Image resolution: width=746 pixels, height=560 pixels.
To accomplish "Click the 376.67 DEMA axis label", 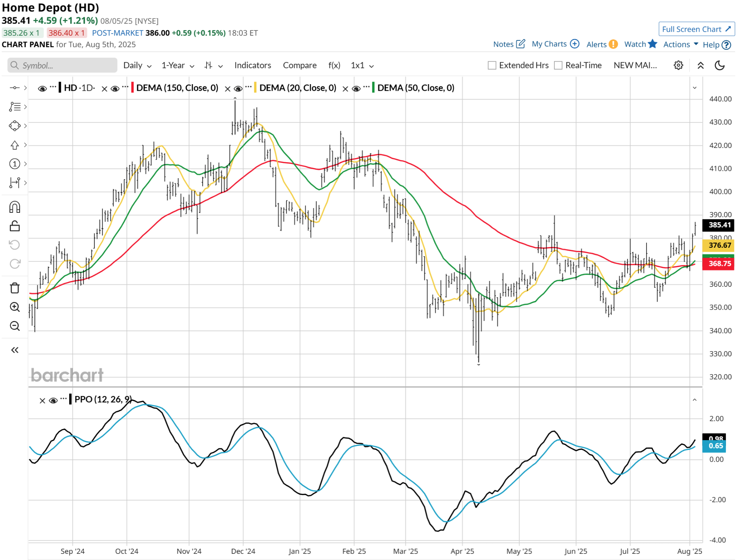I will point(718,246).
